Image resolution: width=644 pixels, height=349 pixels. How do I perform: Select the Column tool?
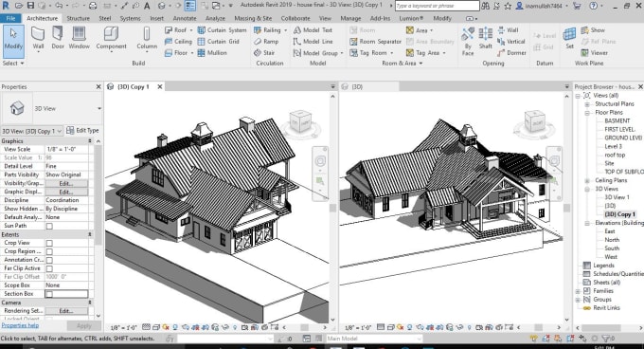[147, 38]
